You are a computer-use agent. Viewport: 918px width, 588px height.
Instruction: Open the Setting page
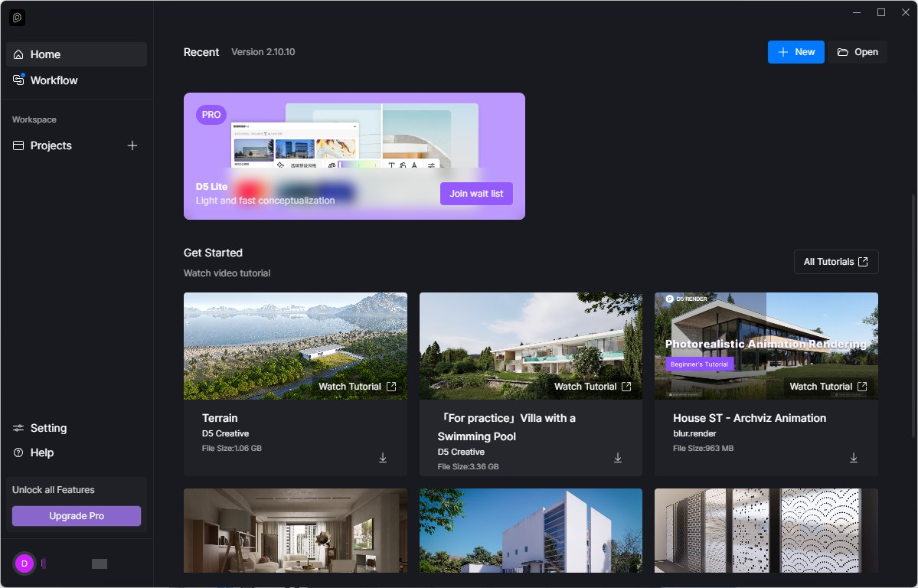40,428
